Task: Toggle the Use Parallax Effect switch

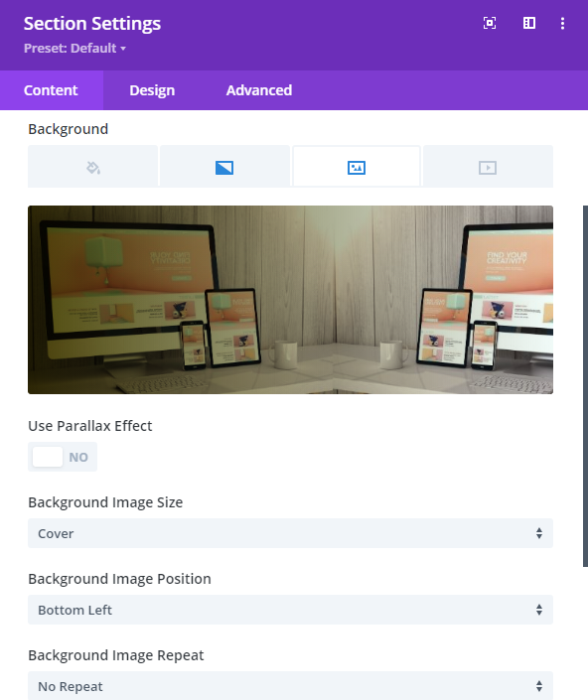Action: click(x=63, y=457)
